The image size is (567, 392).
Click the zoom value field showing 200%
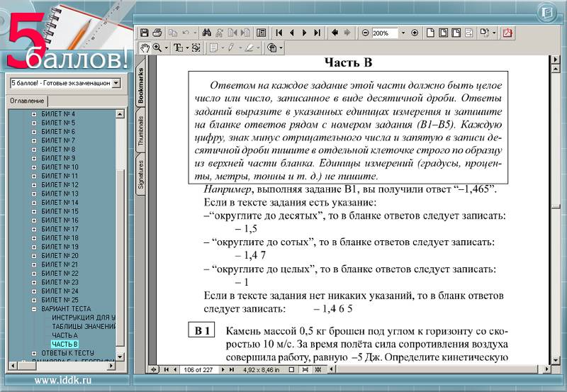[385, 33]
